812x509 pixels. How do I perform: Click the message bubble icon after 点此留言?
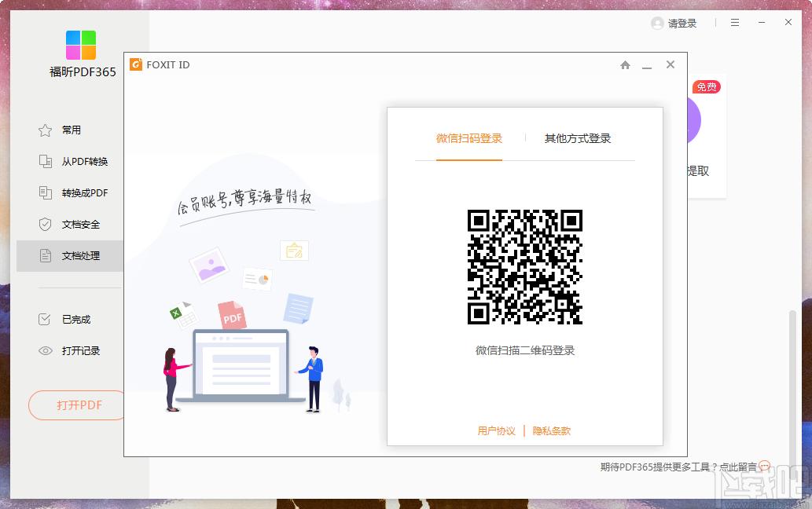click(764, 467)
